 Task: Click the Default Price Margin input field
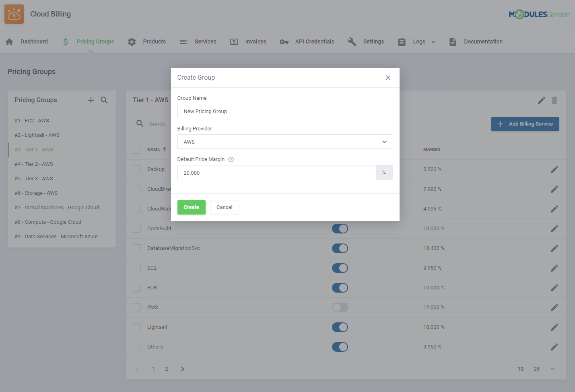click(x=277, y=173)
